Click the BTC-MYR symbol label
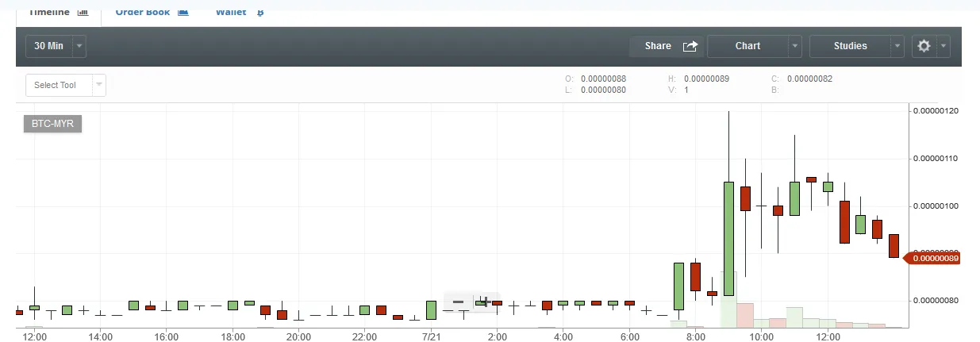 pyautogui.click(x=52, y=124)
